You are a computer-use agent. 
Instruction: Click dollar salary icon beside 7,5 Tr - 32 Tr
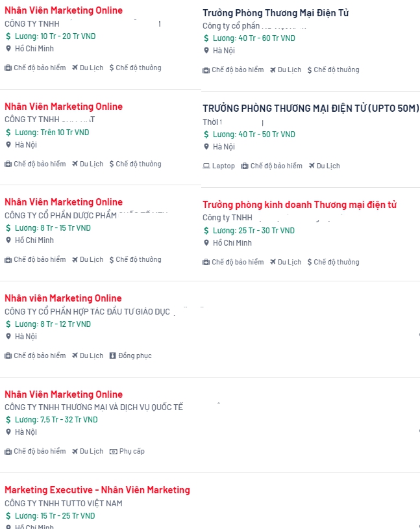(8, 420)
